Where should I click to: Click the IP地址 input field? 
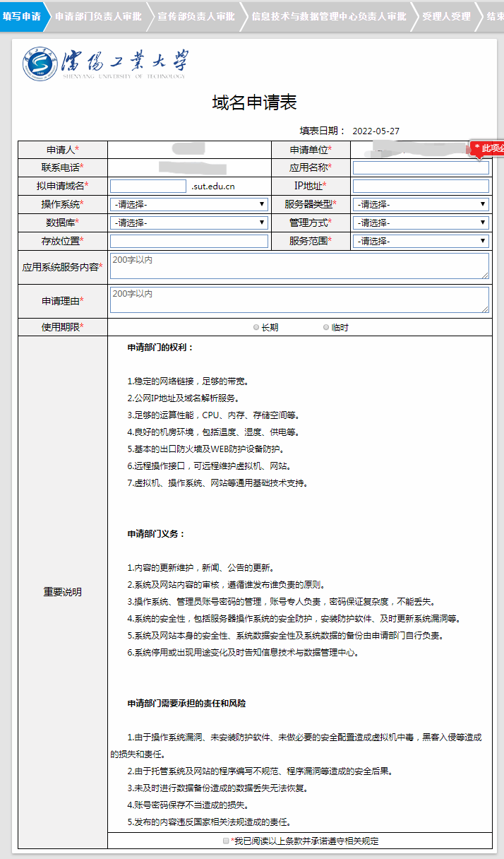click(x=421, y=186)
